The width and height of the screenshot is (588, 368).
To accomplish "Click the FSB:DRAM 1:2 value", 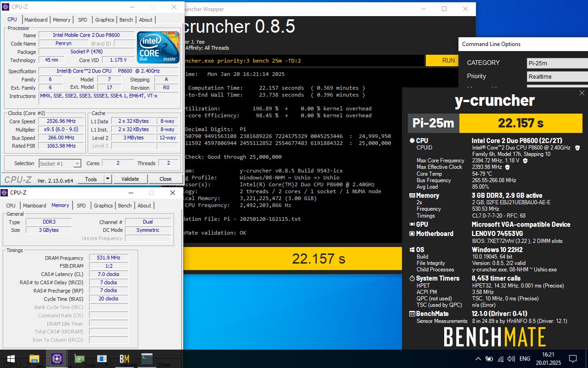I will tap(108, 266).
